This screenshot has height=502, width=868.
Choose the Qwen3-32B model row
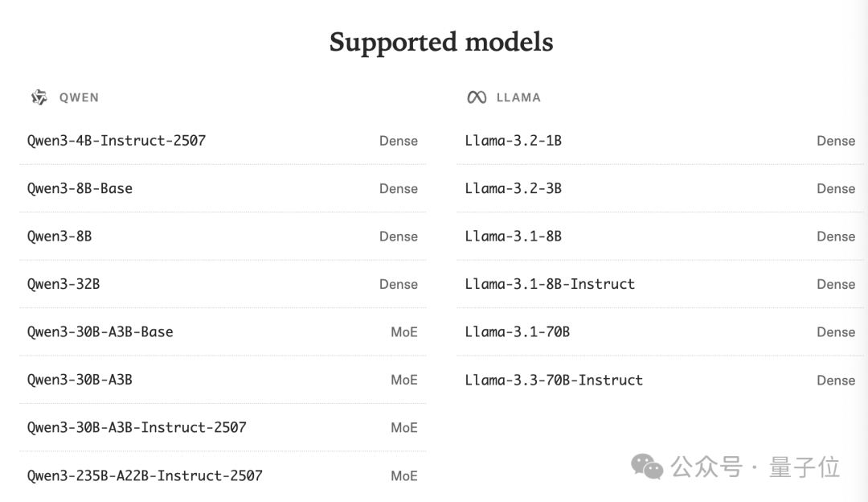[63, 284]
